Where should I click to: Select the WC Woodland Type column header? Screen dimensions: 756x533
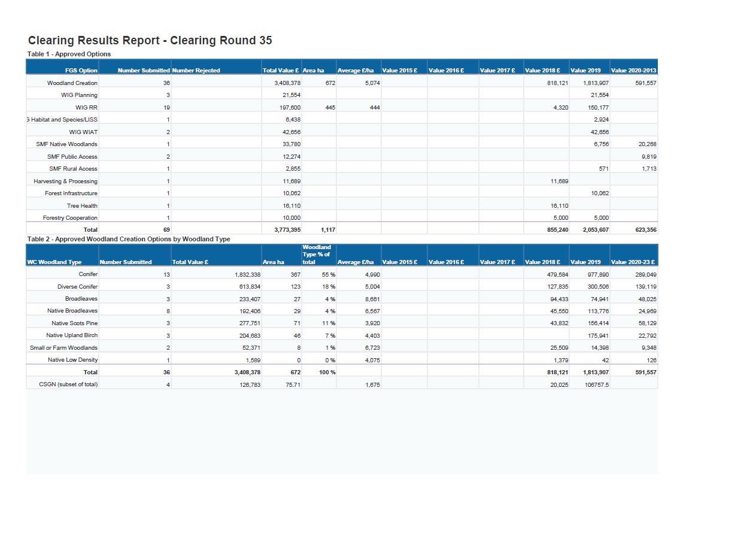pos(54,262)
